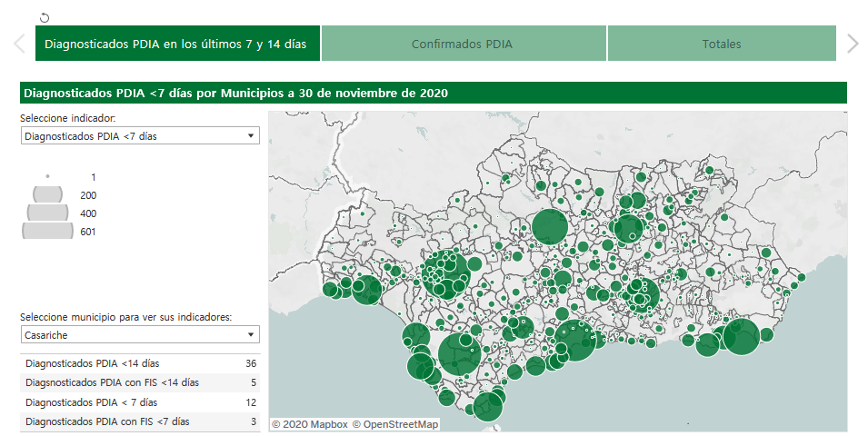Click the smallest legend dot labeled 1
This screenshot has width=868, height=436.
click(47, 176)
